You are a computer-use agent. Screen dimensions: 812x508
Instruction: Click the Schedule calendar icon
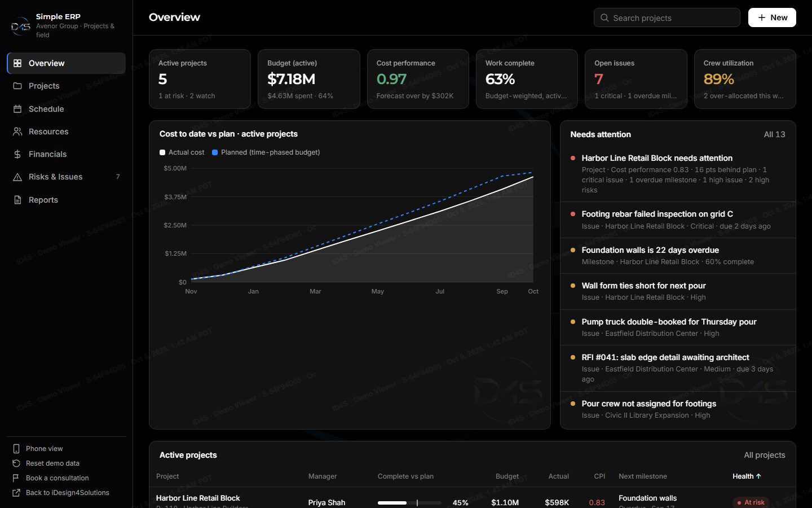(x=17, y=109)
